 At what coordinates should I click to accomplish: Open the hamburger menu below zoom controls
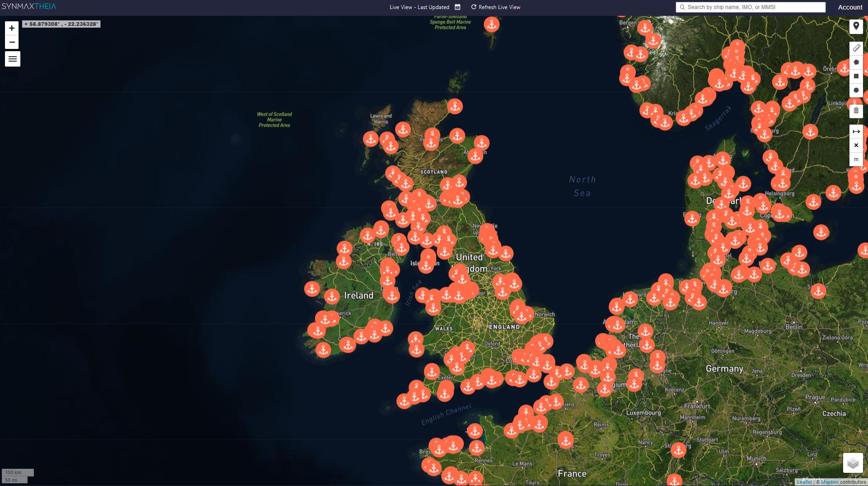point(13,59)
